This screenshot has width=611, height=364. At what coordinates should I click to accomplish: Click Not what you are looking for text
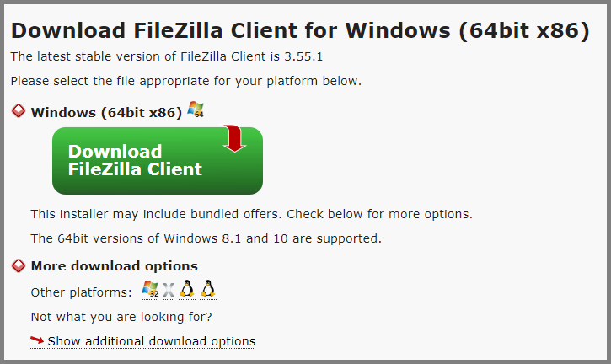121,317
